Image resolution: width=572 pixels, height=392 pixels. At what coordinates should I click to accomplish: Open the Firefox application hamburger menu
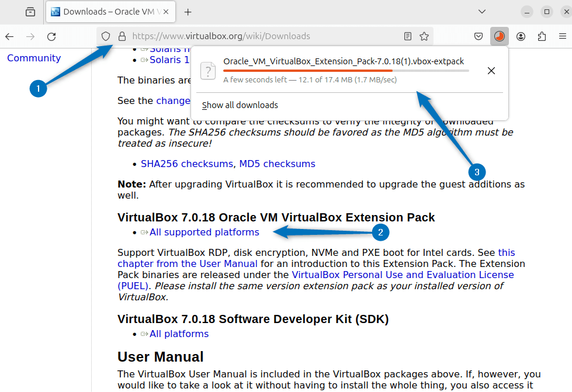pyautogui.click(x=562, y=36)
